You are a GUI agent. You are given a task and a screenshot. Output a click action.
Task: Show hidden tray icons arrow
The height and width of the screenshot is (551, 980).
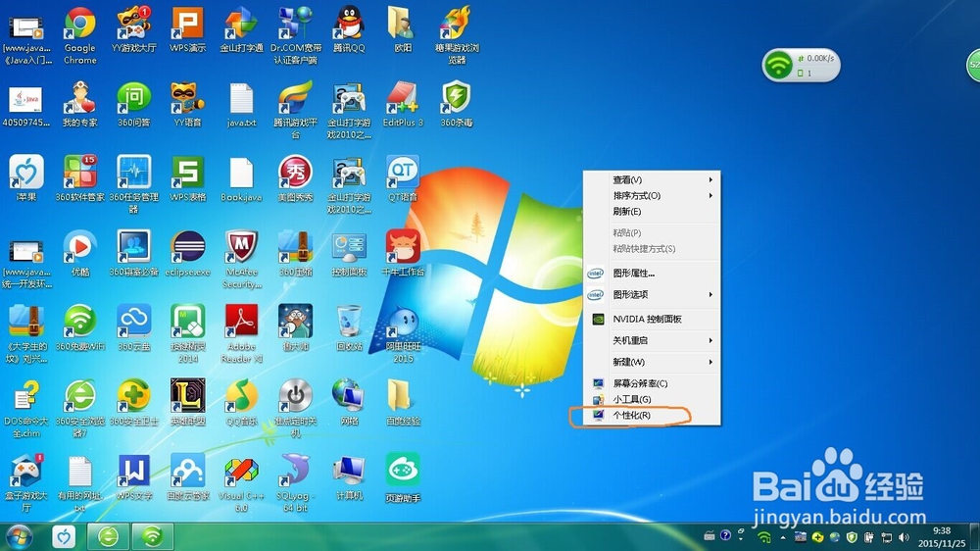tap(782, 537)
